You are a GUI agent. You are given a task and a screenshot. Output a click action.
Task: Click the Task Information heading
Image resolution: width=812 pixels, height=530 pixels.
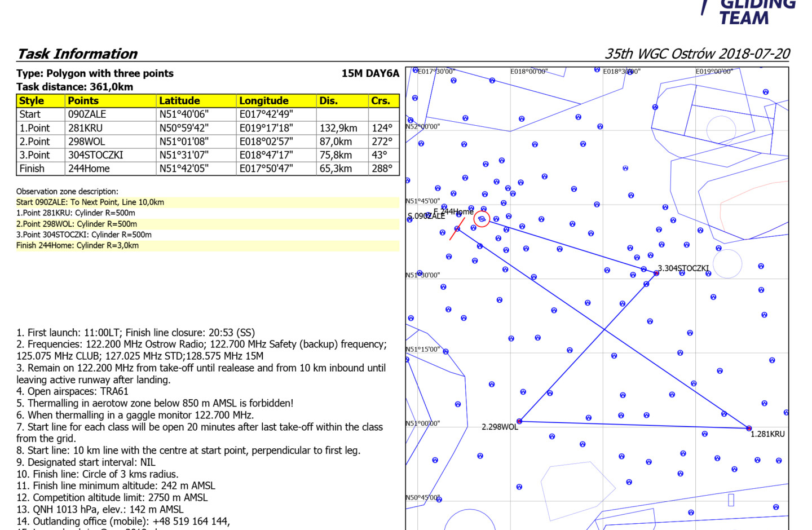click(x=77, y=54)
